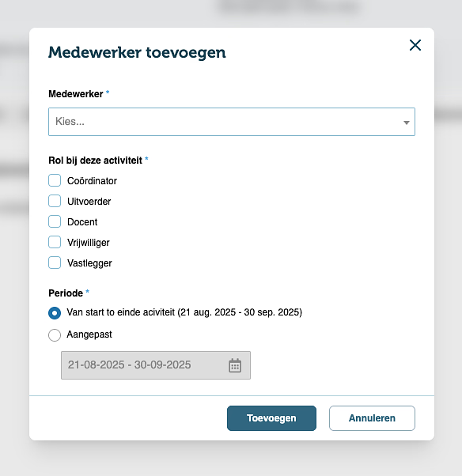Mark the Vastlegger checkbox
Screen dimensions: 462x476
(55, 263)
